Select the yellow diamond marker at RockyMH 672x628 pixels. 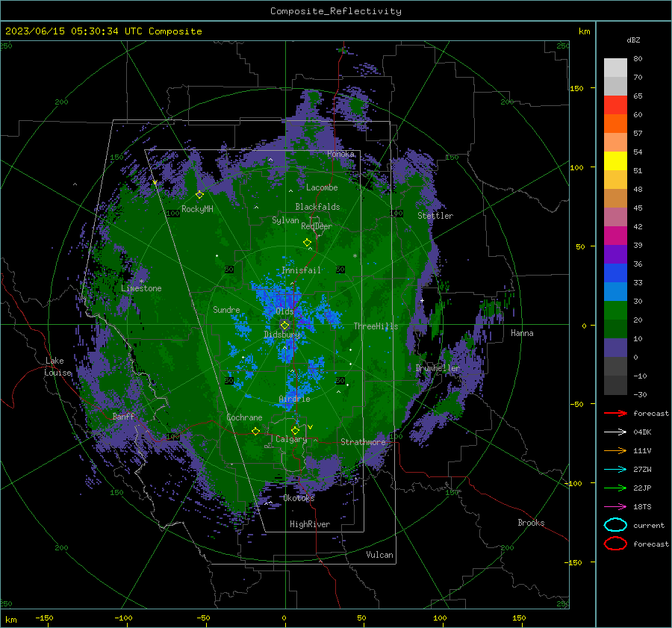tap(199, 195)
